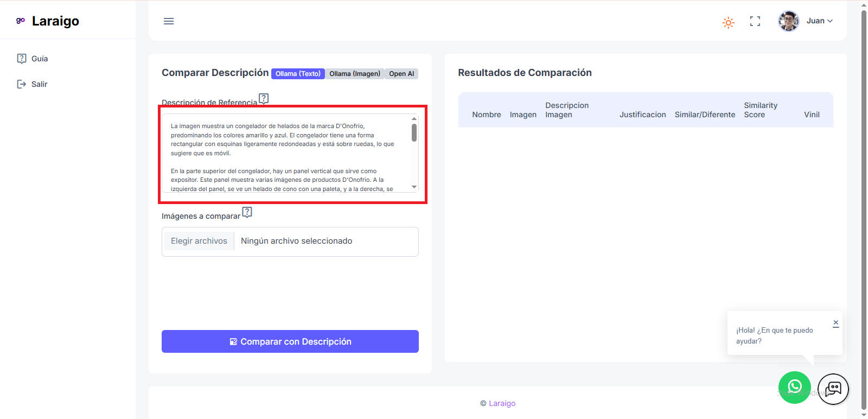This screenshot has height=419, width=868.
Task: Select the Ollama (Texto) mode
Action: pos(298,74)
